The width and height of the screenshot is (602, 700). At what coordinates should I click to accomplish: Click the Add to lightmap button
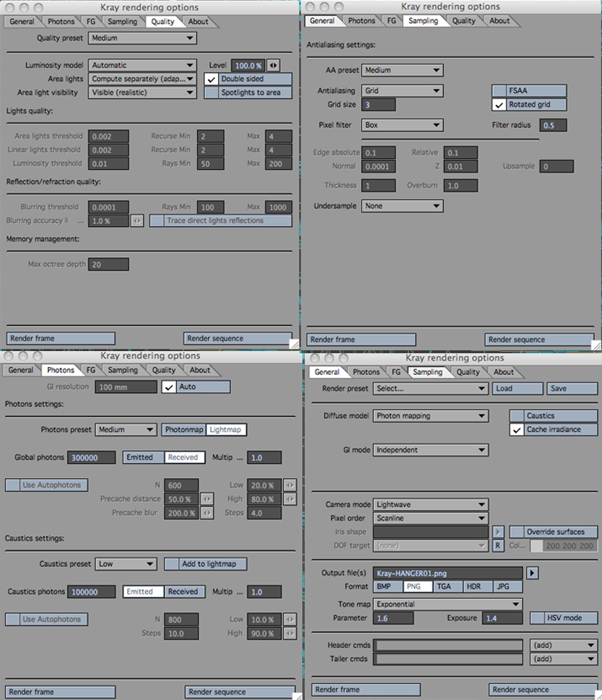coord(206,564)
